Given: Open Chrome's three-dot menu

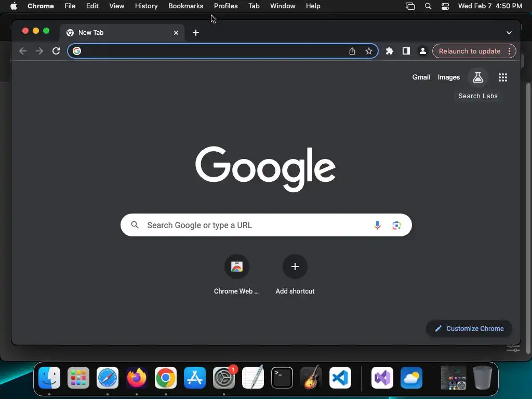Looking at the screenshot, I should (x=509, y=51).
